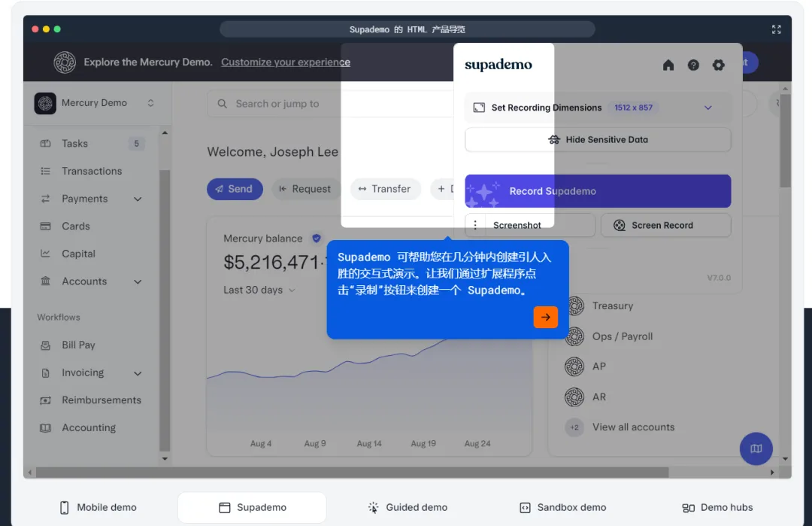
Task: Toggle Hide Sensitive Data
Action: (x=597, y=139)
